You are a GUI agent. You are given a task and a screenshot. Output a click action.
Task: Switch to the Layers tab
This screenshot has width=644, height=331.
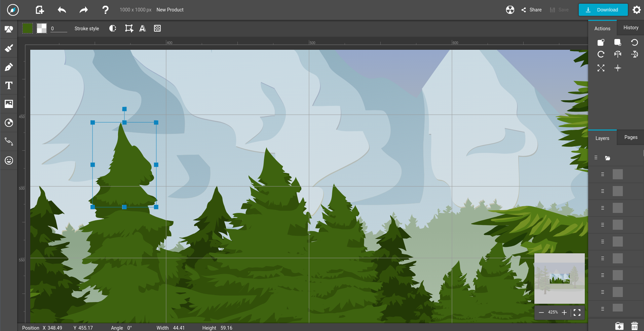coord(602,138)
